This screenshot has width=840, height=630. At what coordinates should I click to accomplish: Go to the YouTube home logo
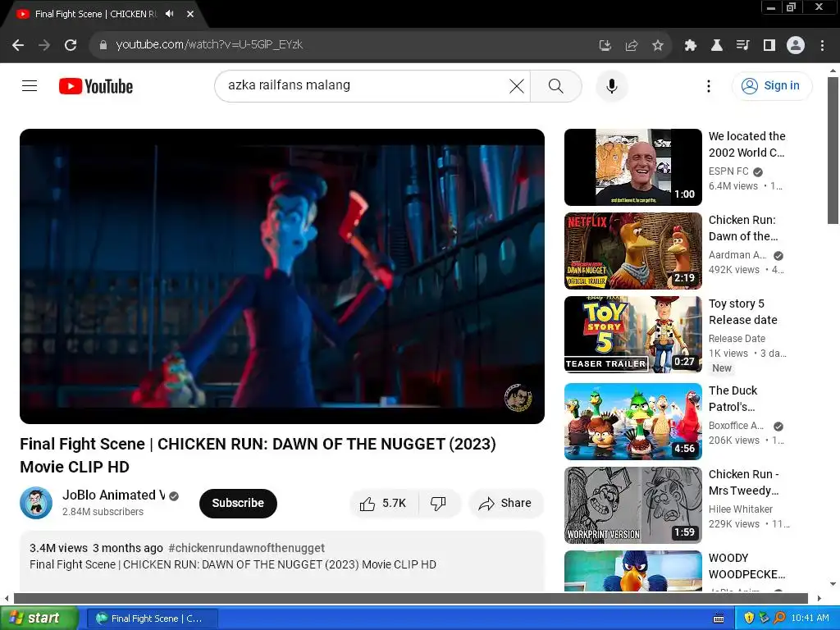[96, 86]
